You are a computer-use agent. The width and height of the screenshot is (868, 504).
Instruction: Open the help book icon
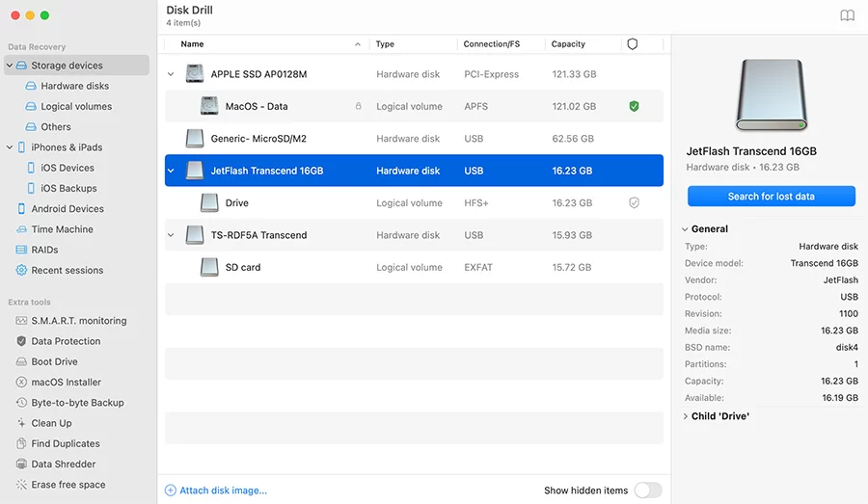(x=847, y=15)
